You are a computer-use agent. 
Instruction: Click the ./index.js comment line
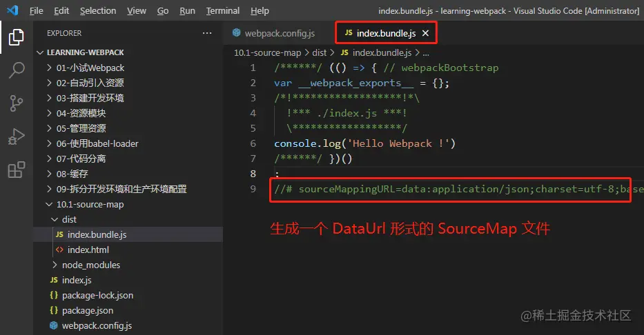pos(347,113)
